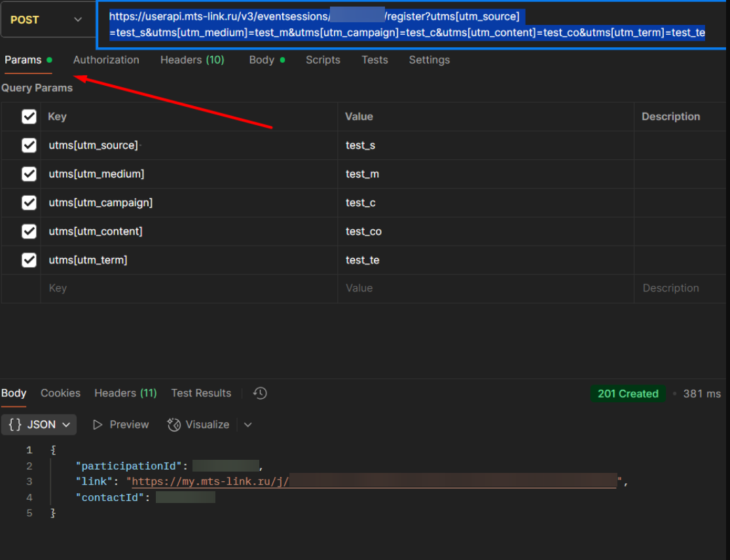730x560 pixels.
Task: Open the Scripts tab
Action: (x=323, y=60)
